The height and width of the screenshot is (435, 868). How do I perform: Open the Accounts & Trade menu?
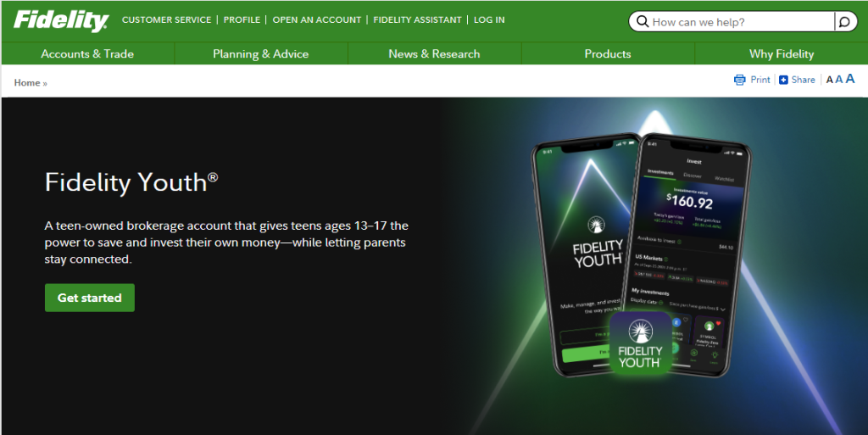click(x=87, y=53)
